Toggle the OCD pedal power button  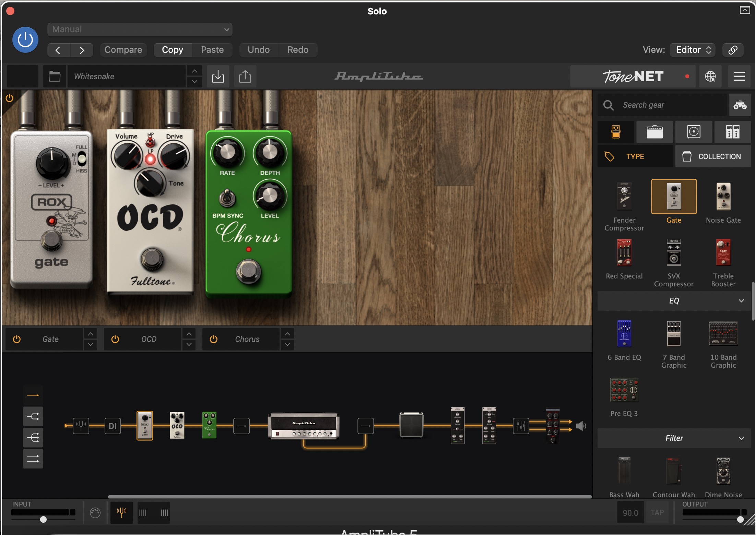pos(115,339)
